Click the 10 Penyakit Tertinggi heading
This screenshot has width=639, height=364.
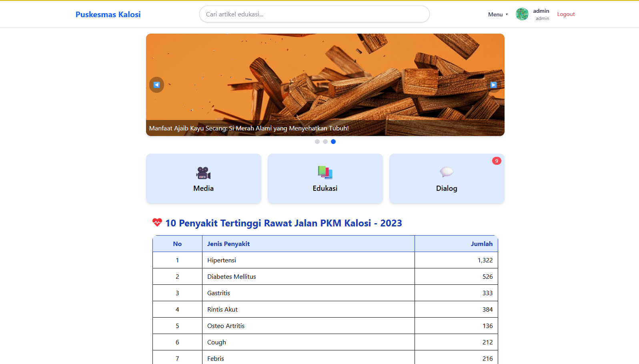[284, 223]
